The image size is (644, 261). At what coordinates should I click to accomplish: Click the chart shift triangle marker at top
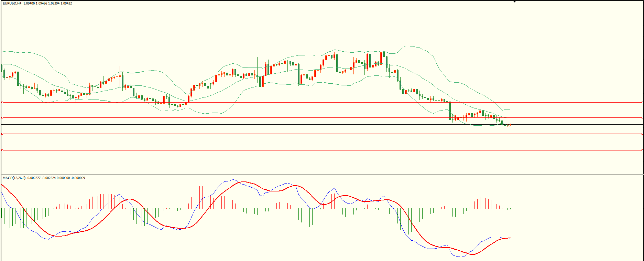pyautogui.click(x=514, y=1)
